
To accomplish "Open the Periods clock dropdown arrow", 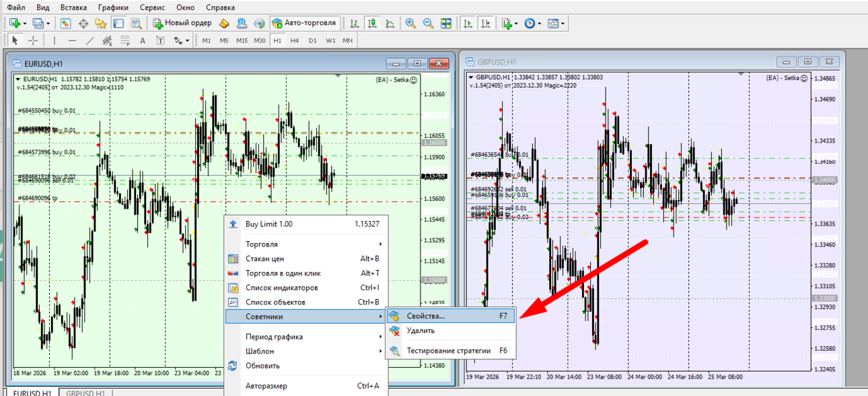I will point(540,24).
